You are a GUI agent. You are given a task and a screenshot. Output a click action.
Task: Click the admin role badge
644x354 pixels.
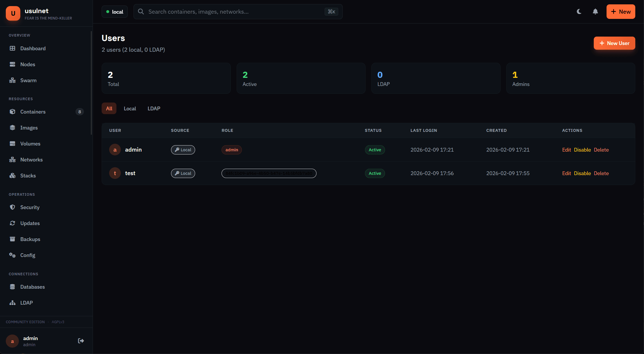(x=231, y=150)
